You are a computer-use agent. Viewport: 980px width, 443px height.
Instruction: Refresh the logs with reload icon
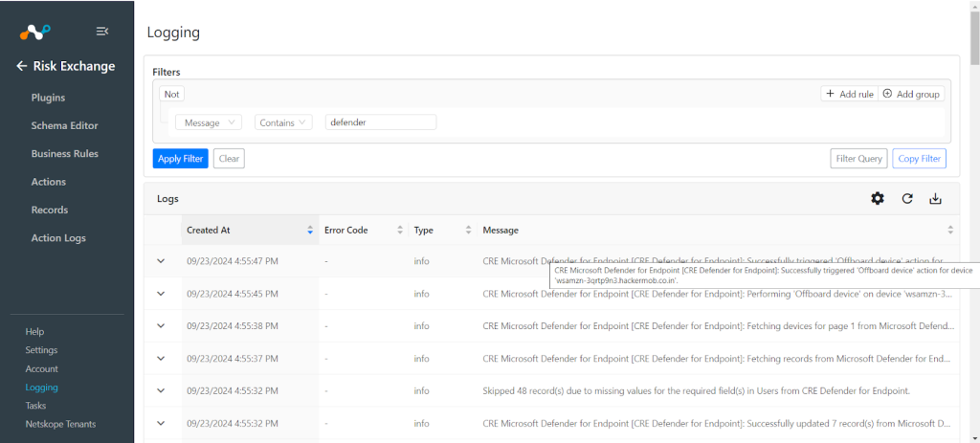[907, 199]
